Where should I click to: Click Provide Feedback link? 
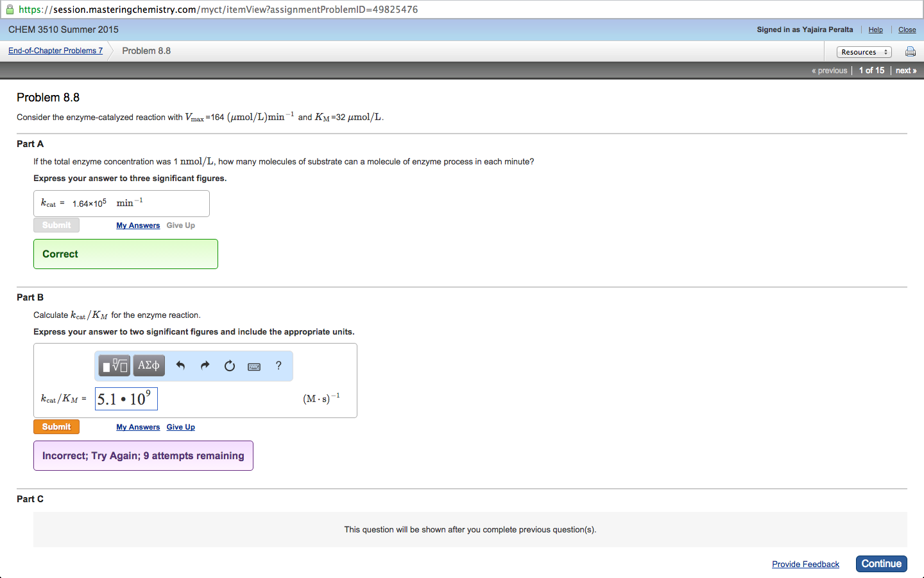point(805,564)
